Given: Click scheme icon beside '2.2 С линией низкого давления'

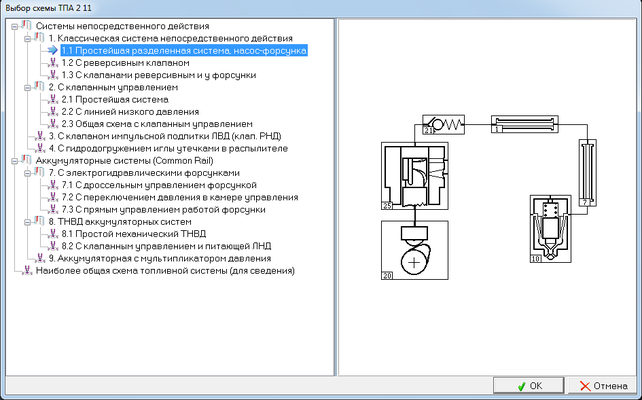Looking at the screenshot, I should pyautogui.click(x=53, y=112).
